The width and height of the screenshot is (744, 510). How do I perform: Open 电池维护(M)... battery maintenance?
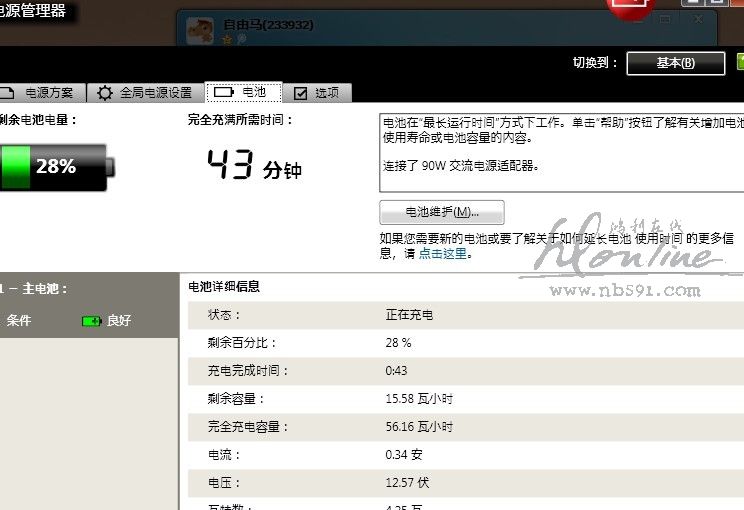coord(441,212)
